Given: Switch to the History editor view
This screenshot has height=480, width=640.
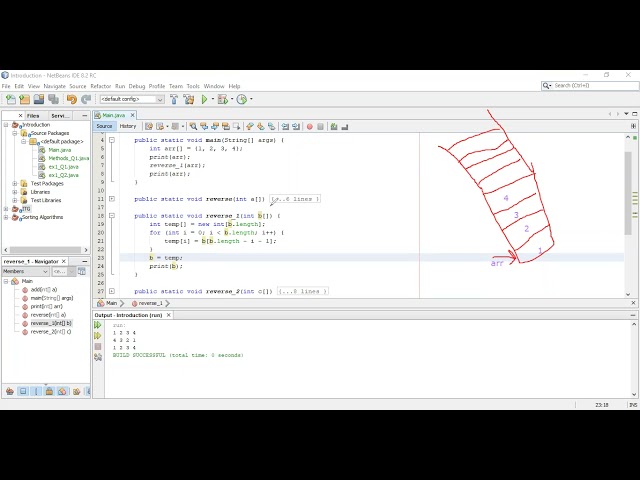Looking at the screenshot, I should 128,126.
